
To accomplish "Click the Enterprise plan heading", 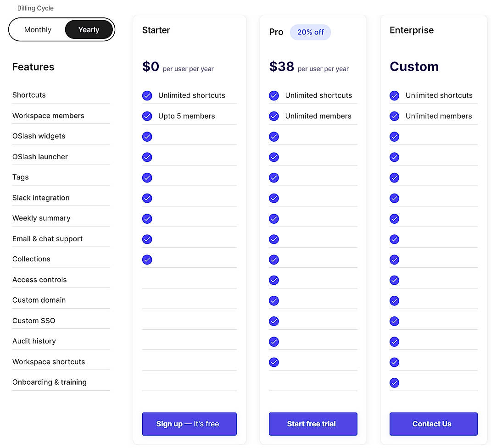I will [412, 30].
